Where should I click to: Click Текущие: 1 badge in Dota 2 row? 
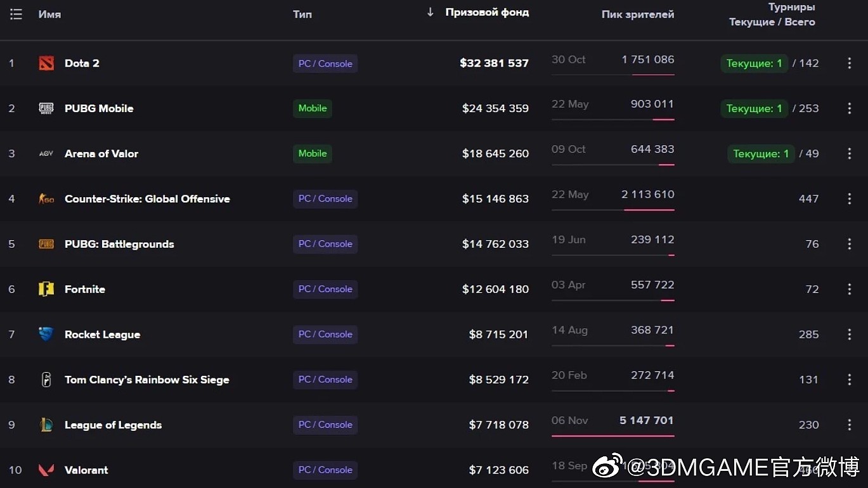(x=754, y=63)
